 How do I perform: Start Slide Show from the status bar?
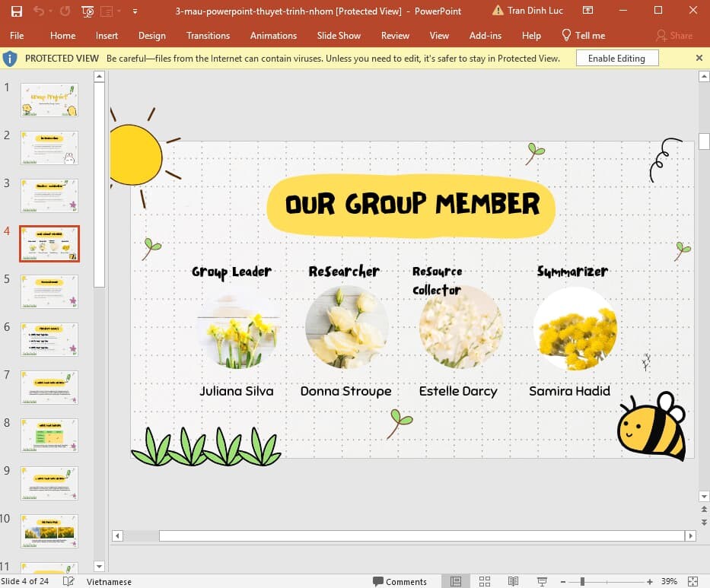tap(543, 581)
